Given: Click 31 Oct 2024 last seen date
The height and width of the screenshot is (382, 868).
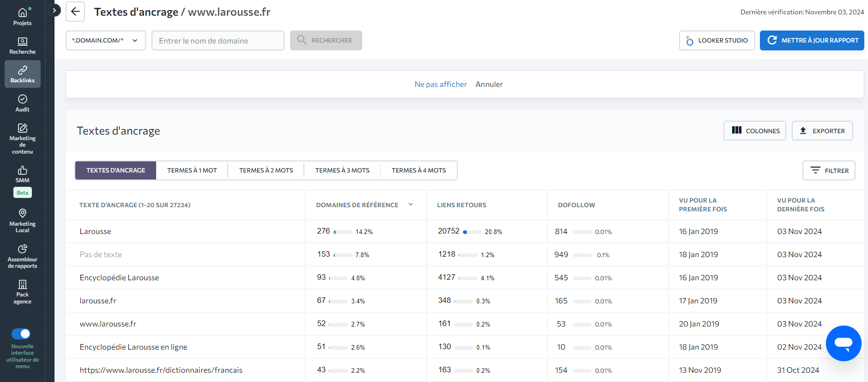Looking at the screenshot, I should coord(798,370).
